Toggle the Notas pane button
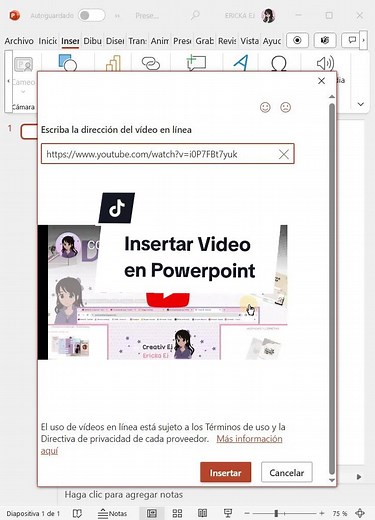The height and width of the screenshot is (520, 375). coord(112,513)
